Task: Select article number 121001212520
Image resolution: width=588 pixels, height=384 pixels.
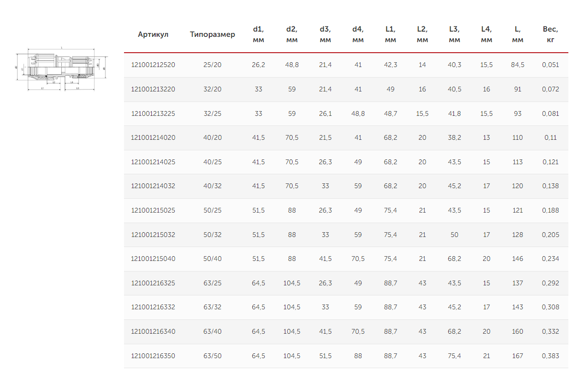Action: pyautogui.click(x=153, y=65)
